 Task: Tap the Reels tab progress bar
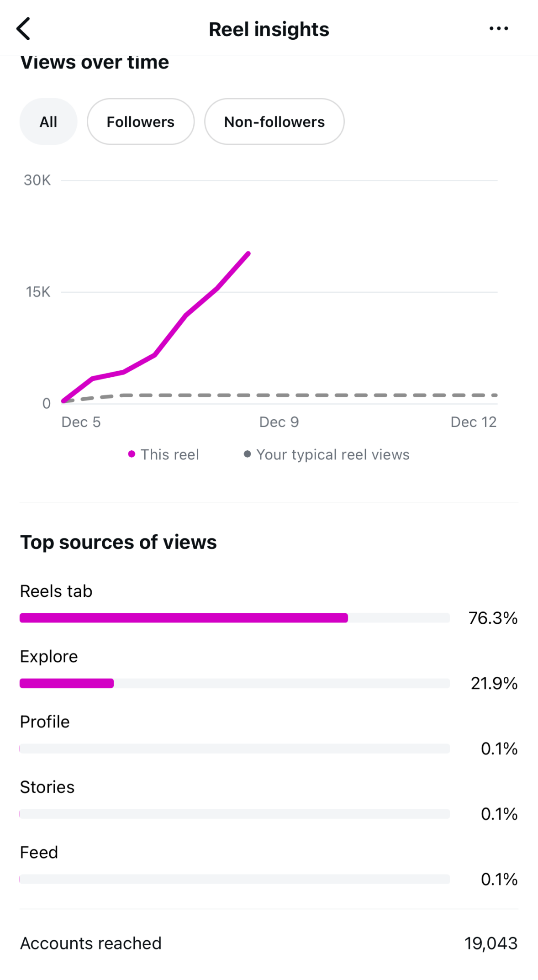(x=234, y=618)
